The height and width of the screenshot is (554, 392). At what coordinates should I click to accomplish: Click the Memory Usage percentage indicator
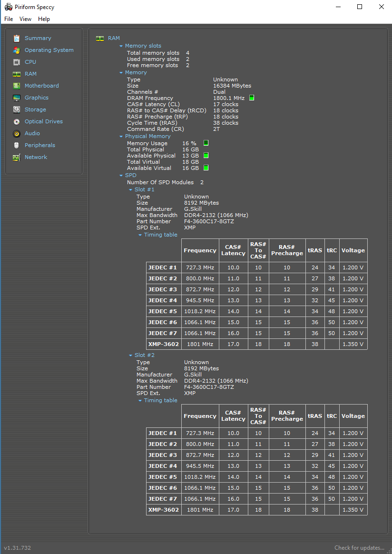(206, 143)
